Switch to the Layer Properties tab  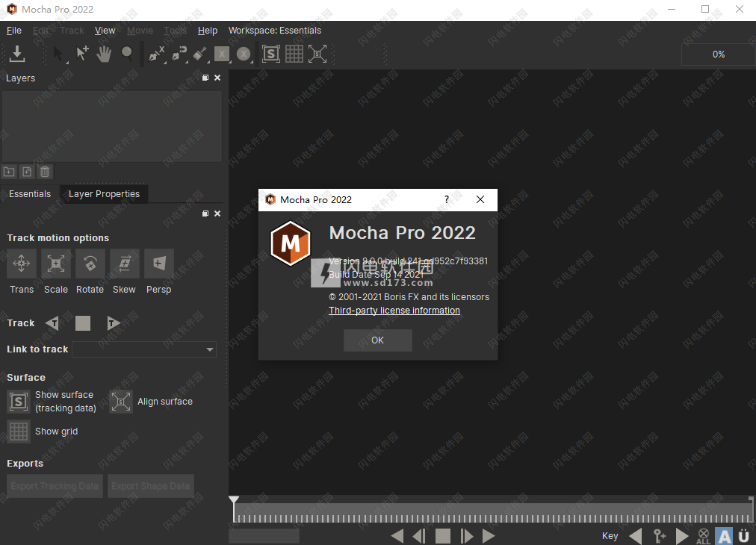pos(104,193)
